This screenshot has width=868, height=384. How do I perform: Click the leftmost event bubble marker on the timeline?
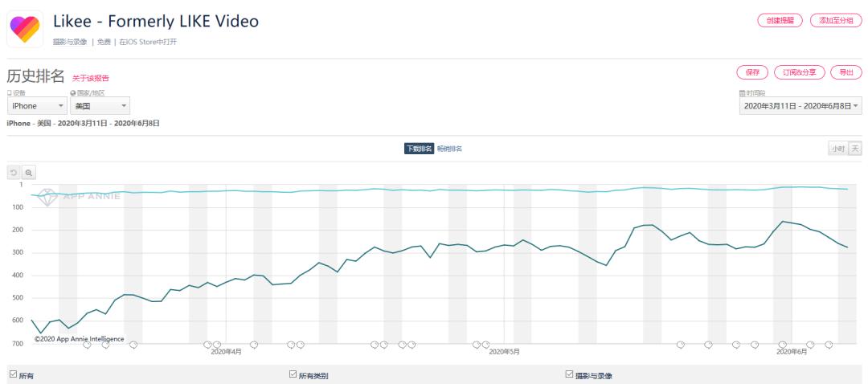click(x=87, y=345)
